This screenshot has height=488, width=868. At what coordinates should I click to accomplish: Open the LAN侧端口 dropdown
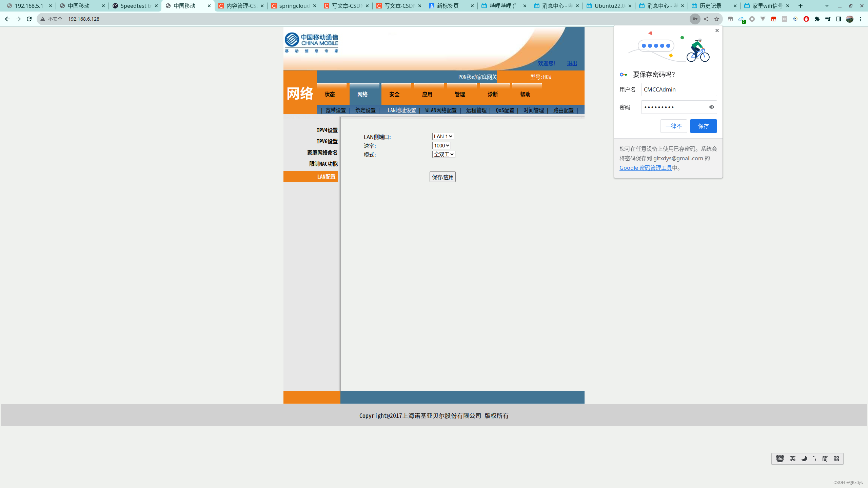(x=443, y=136)
